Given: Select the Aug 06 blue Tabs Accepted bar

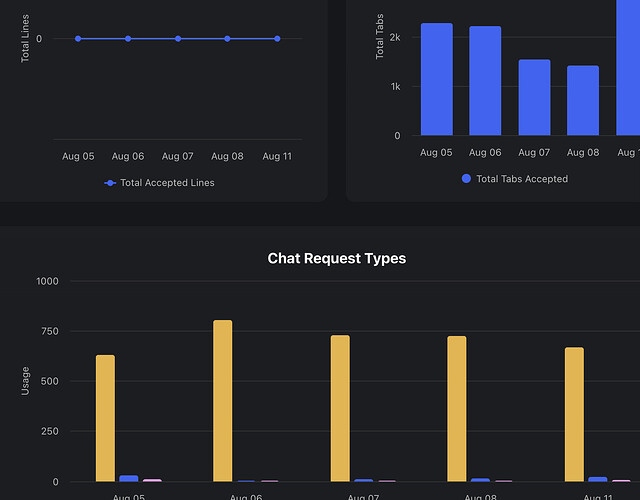Looking at the screenshot, I should pyautogui.click(x=485, y=81).
